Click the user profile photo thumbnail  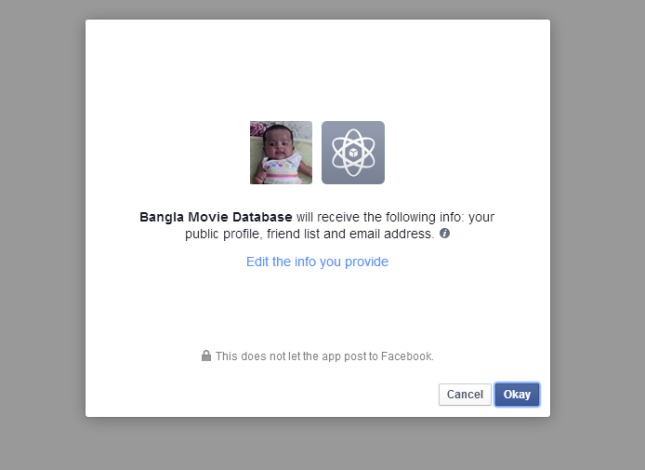pyautogui.click(x=281, y=152)
